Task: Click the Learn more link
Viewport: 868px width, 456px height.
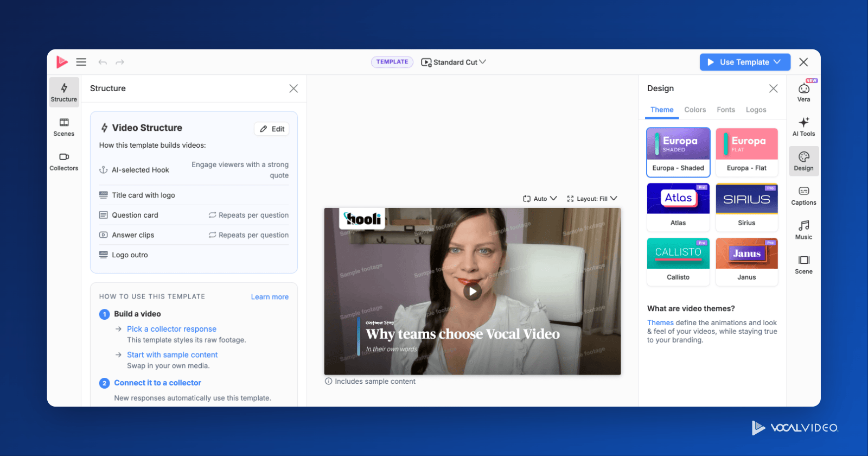Action: point(270,297)
